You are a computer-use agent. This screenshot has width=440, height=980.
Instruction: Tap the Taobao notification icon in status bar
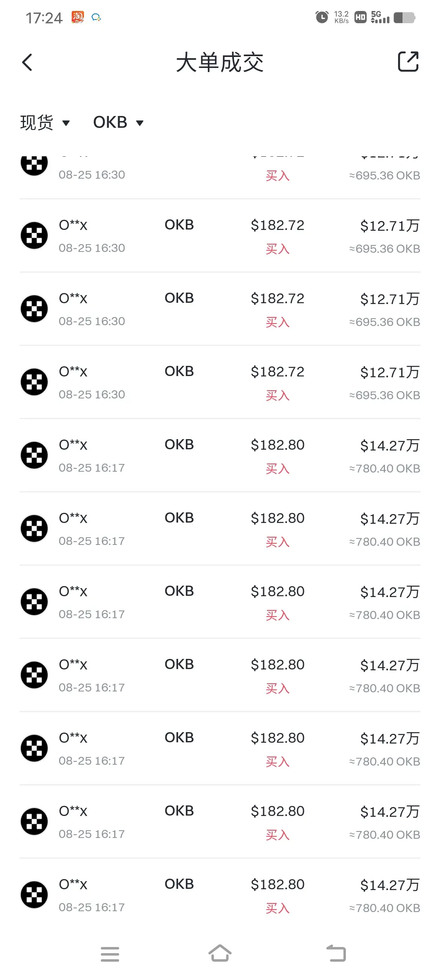pos(78,17)
